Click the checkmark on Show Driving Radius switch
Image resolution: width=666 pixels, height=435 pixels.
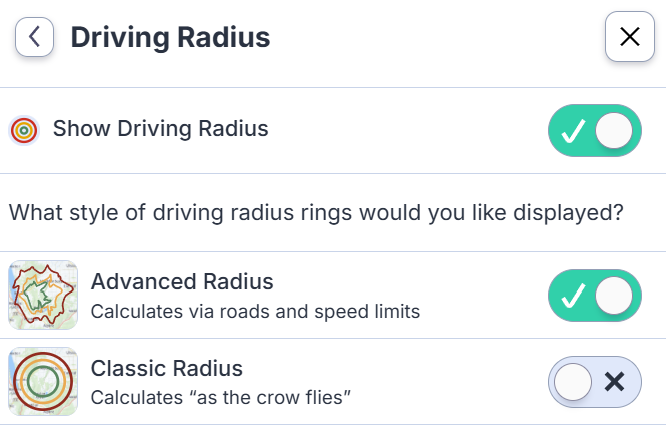(x=573, y=131)
